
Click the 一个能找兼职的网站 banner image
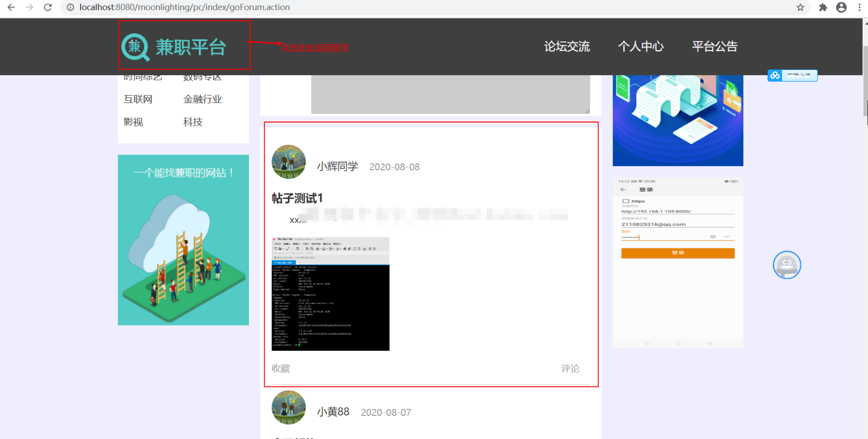tap(183, 240)
